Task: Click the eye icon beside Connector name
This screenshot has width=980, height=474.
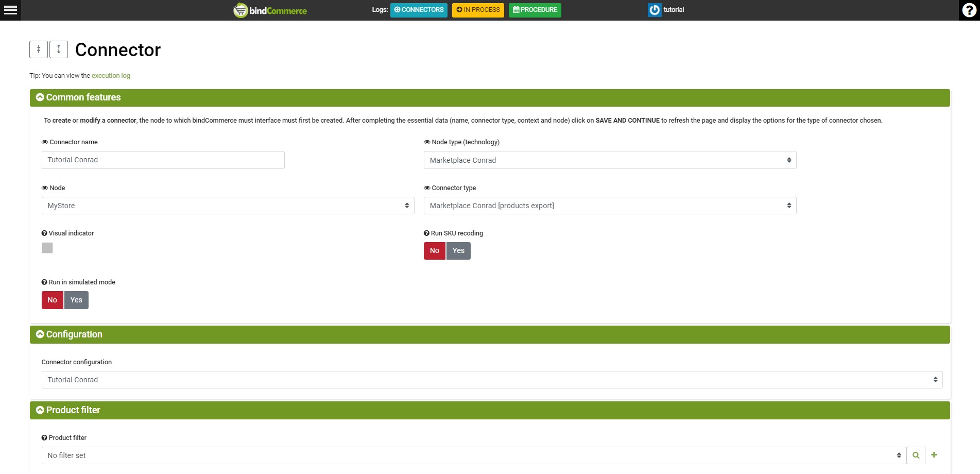Action: [x=45, y=142]
